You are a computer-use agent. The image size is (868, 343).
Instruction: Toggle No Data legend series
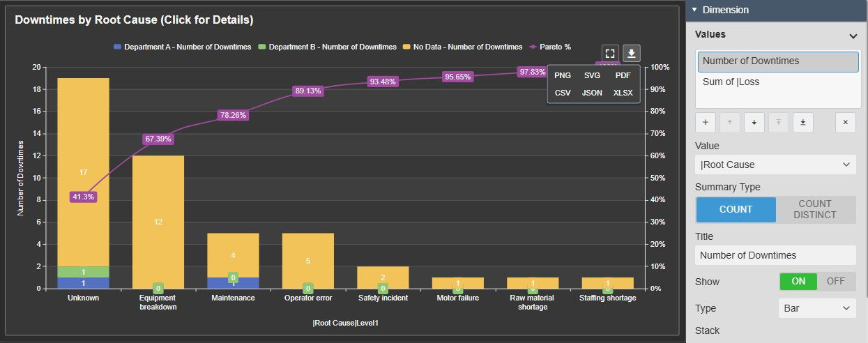coord(462,47)
